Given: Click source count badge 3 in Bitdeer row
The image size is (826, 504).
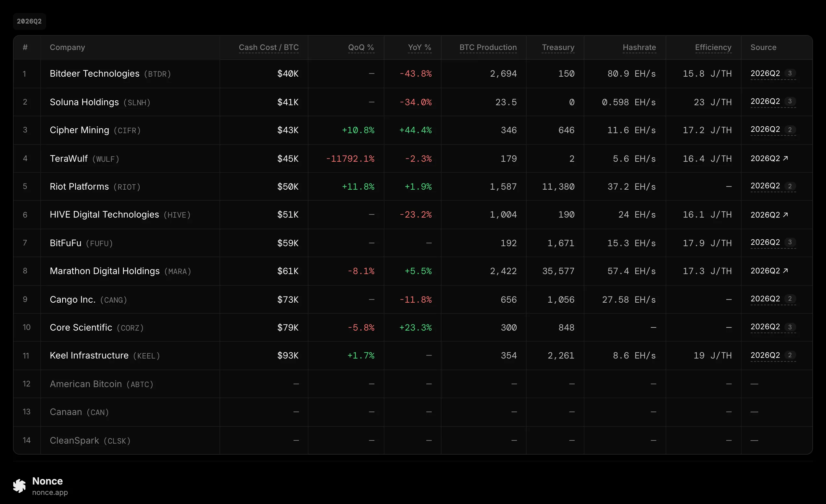Looking at the screenshot, I should tap(790, 73).
